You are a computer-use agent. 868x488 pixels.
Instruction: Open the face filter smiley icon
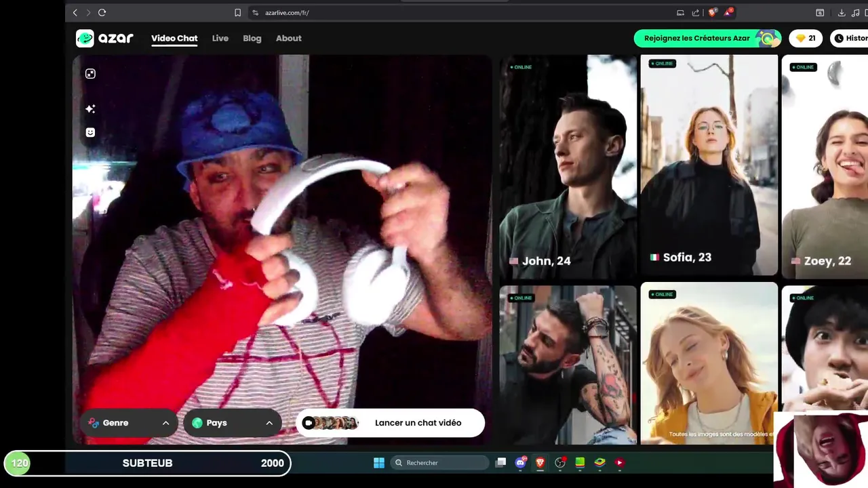90,132
